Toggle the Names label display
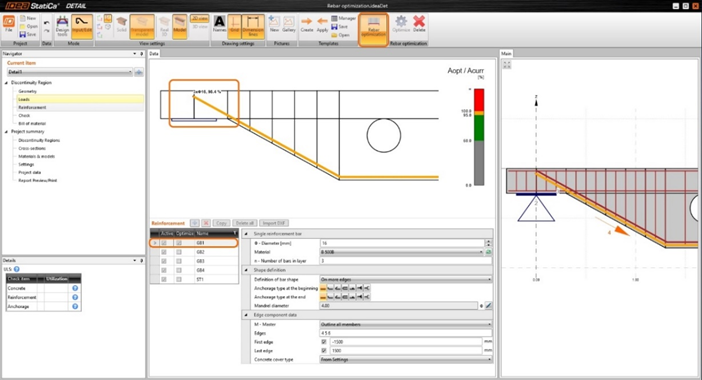Screen dimensions: 702x380 [219, 24]
